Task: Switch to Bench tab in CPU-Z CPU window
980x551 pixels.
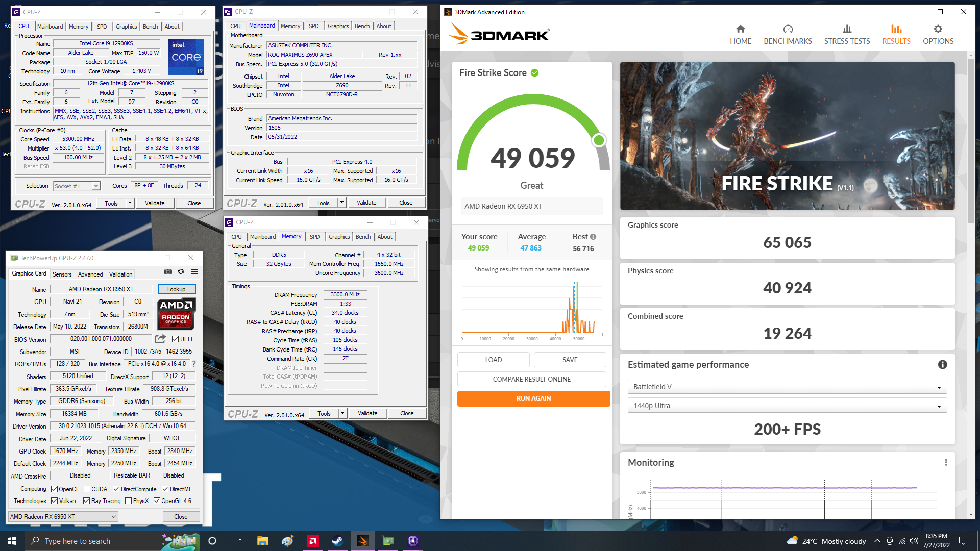Action: coord(150,27)
